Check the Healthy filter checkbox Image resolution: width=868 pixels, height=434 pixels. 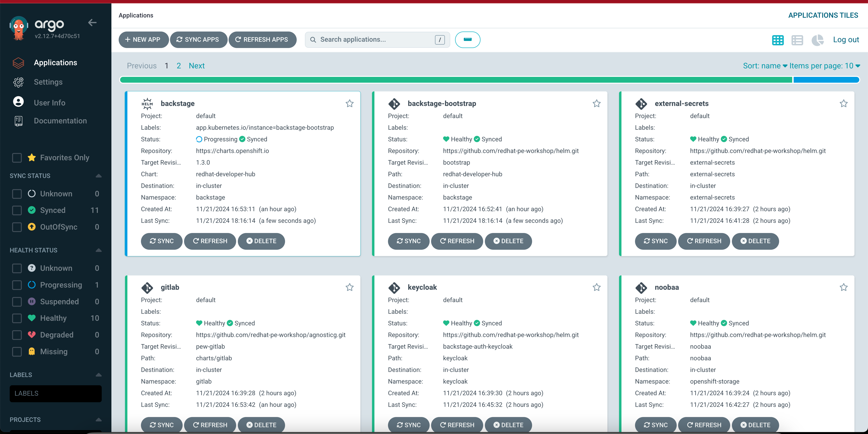[x=17, y=318]
